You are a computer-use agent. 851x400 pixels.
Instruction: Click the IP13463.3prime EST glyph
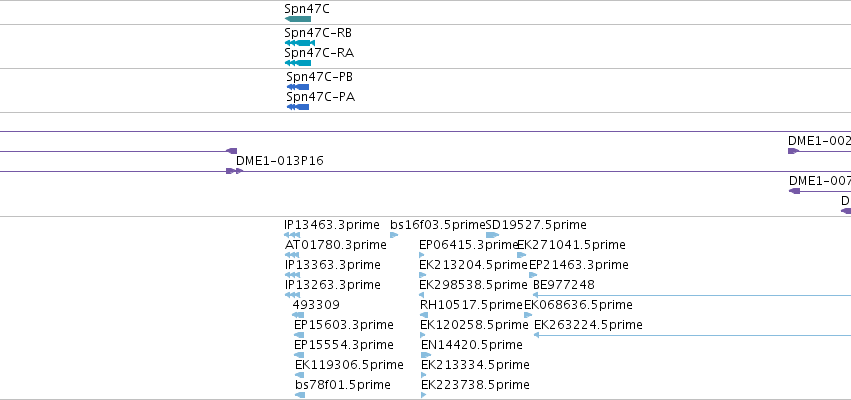(x=292, y=235)
